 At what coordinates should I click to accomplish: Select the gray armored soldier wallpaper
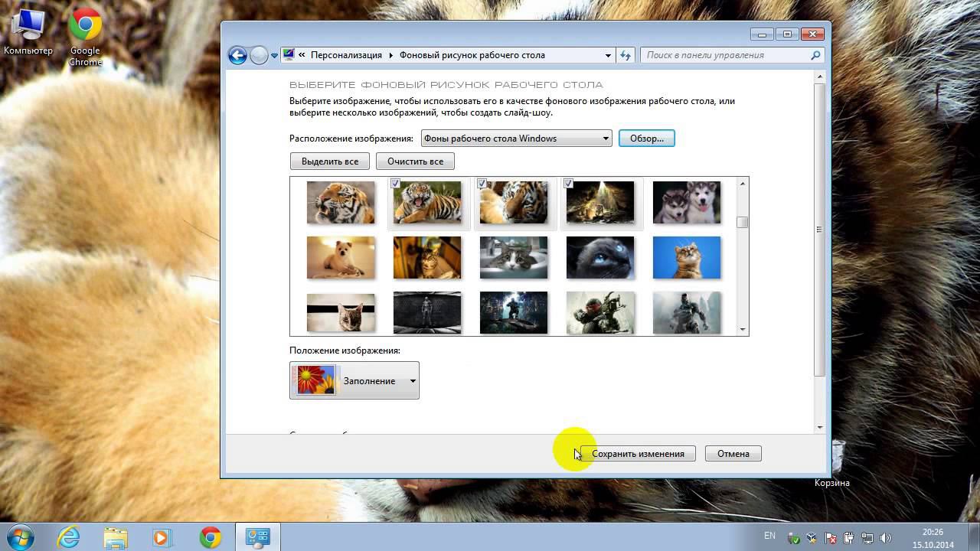click(687, 313)
